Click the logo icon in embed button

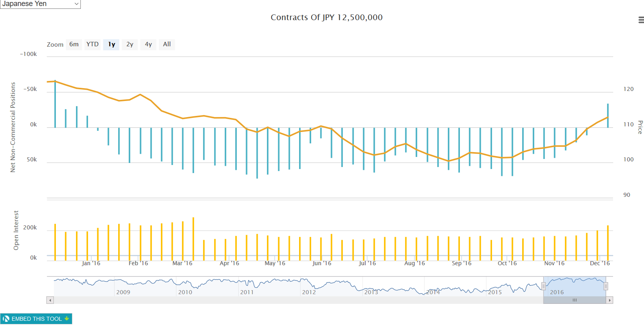pos(6,319)
